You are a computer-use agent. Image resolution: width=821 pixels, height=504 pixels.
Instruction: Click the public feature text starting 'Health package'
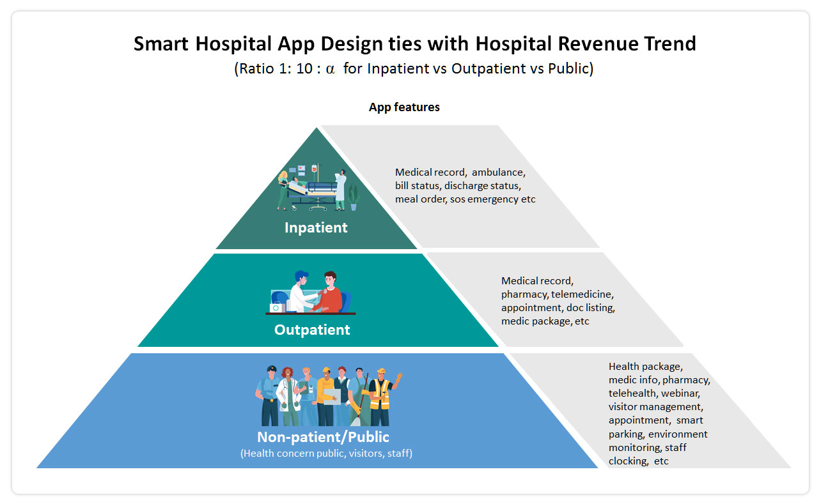point(659,413)
